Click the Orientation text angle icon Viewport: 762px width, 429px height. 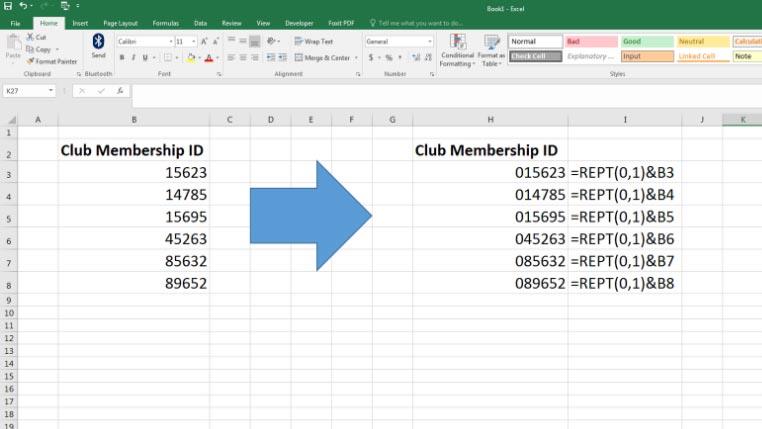click(x=271, y=41)
